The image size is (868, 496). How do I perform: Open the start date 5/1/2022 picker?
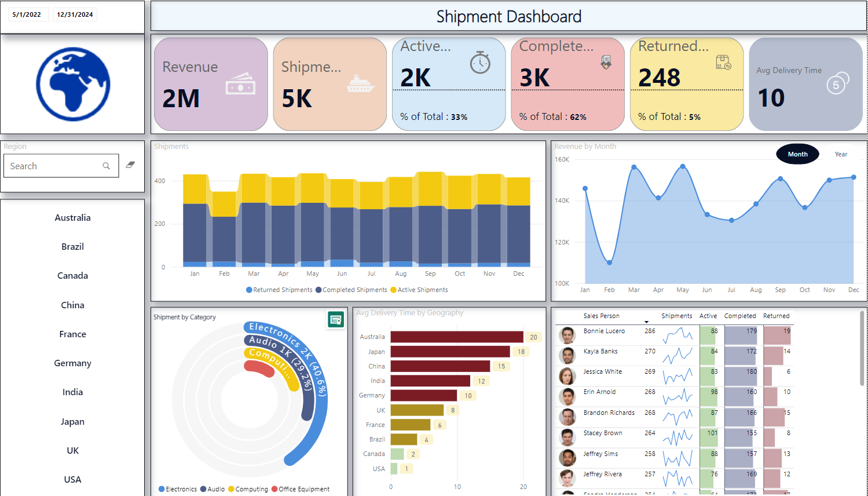point(27,14)
